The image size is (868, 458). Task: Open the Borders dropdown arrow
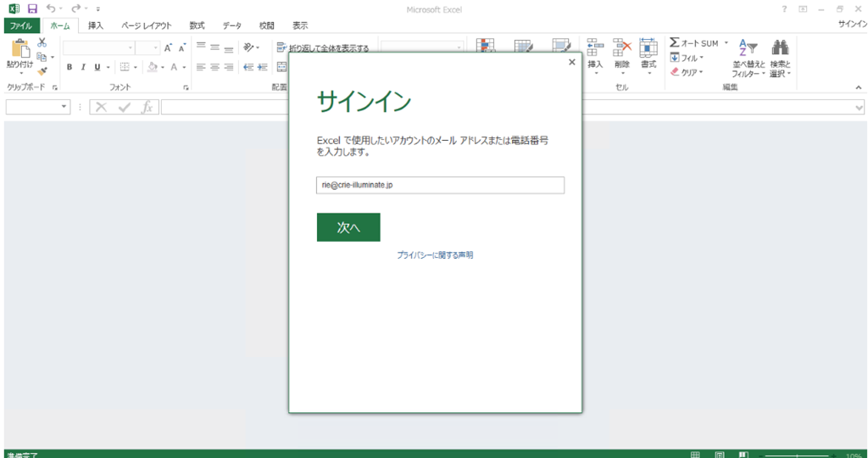point(135,68)
